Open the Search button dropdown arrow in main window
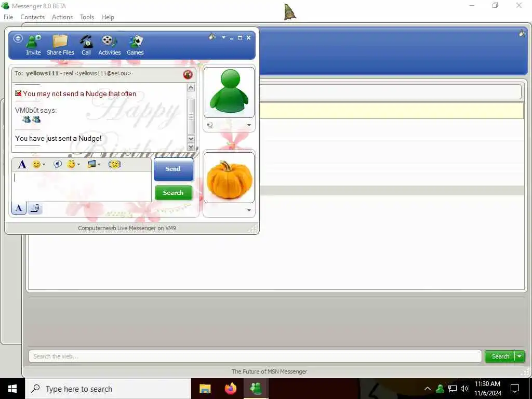Image resolution: width=532 pixels, height=399 pixels. [520, 356]
